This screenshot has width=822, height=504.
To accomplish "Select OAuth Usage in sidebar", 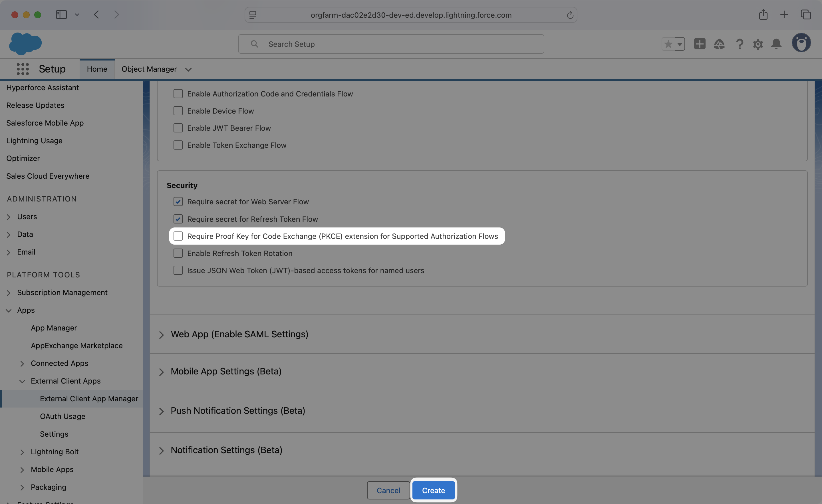I will tap(63, 416).
